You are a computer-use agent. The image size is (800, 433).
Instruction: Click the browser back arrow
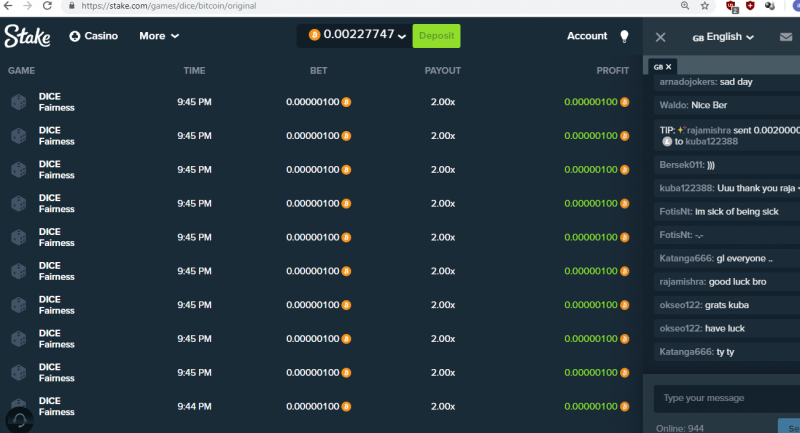(x=8, y=6)
